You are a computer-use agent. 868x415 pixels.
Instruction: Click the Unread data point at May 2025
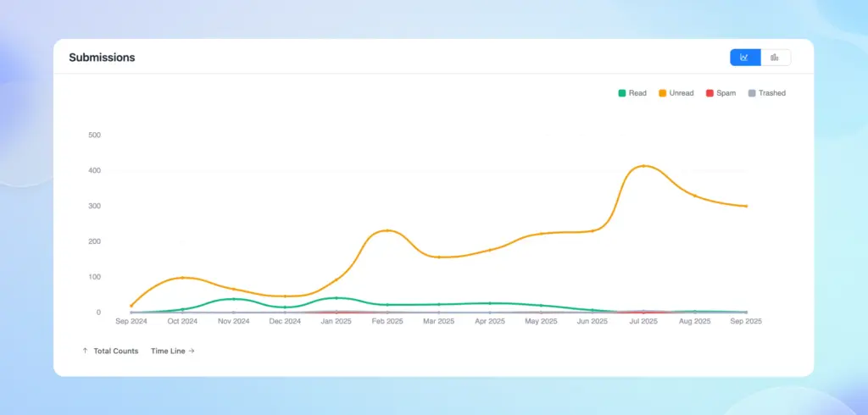[541, 234]
